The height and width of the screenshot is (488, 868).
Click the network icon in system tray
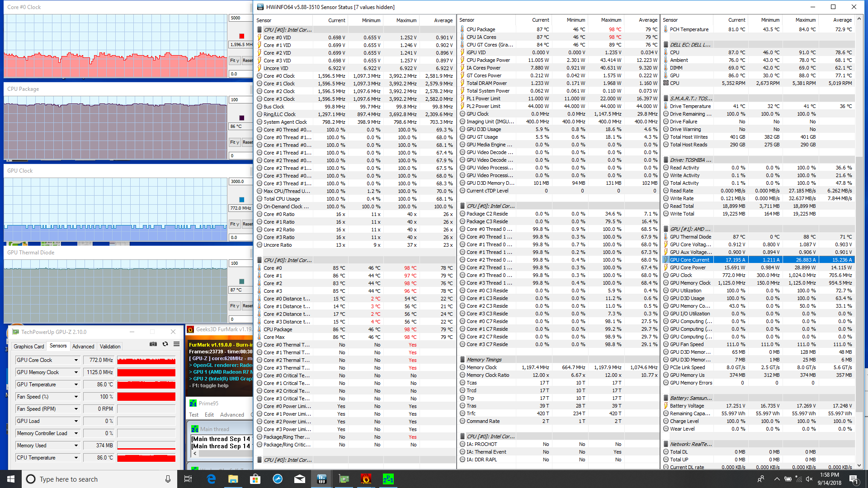(799, 479)
